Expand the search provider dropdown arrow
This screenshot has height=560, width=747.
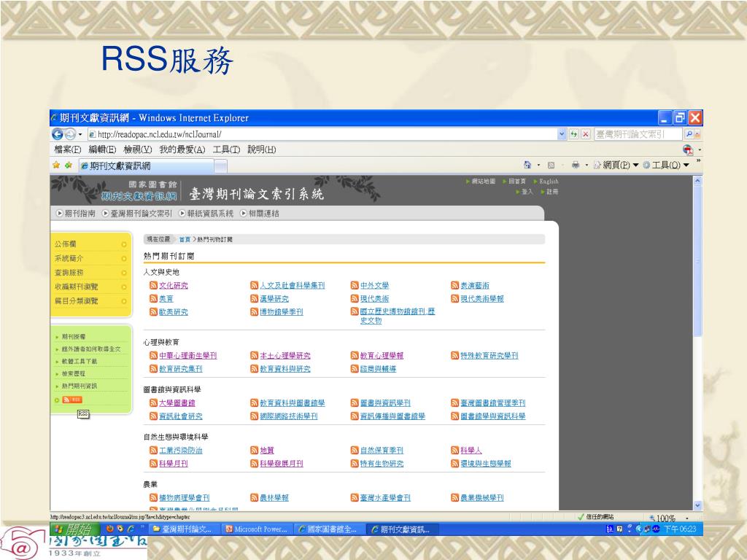697,134
